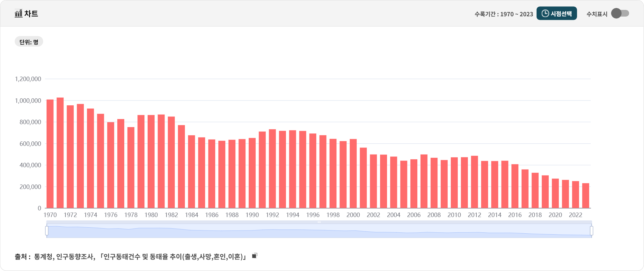Click the range slider top drag bar
Screen dimensions: 644x271
319,222
